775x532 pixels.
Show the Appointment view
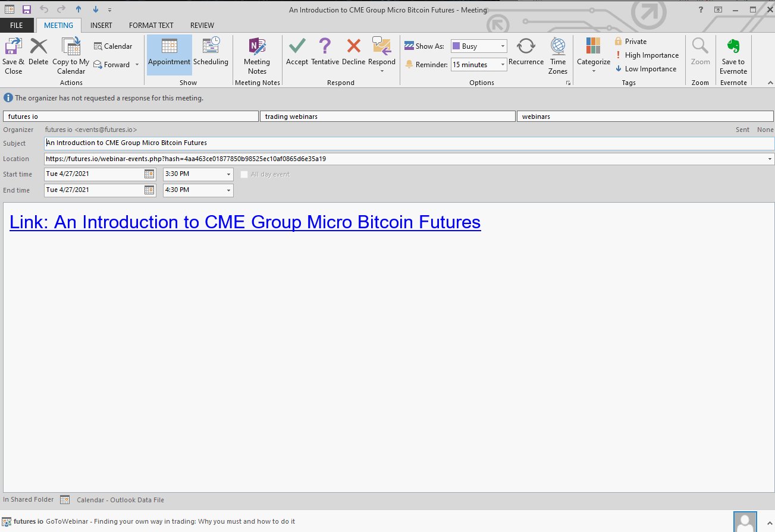pyautogui.click(x=170, y=56)
